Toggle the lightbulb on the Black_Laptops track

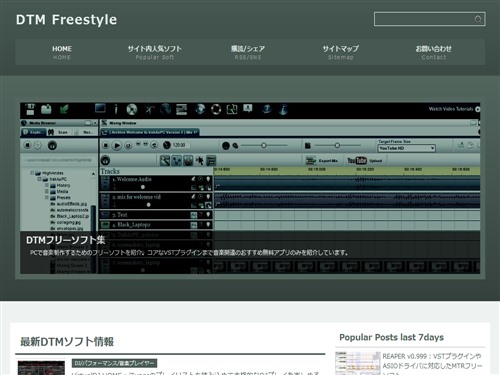coord(208,225)
